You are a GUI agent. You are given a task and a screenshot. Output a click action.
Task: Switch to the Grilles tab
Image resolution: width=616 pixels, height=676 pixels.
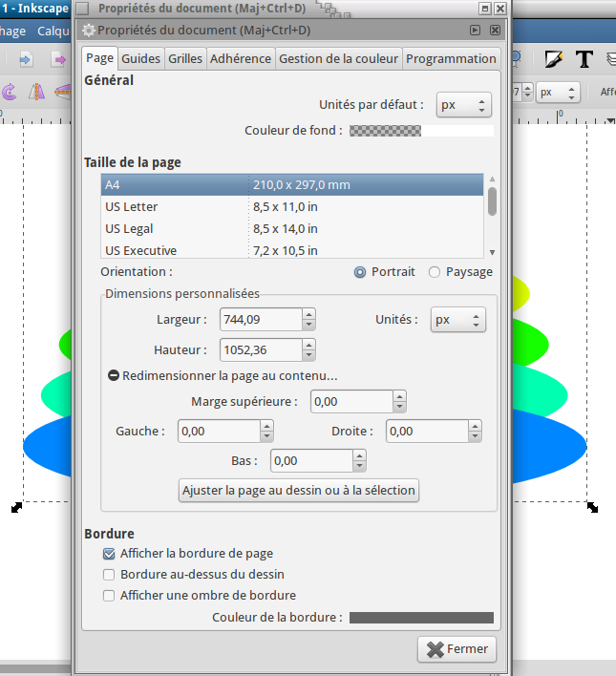(185, 58)
